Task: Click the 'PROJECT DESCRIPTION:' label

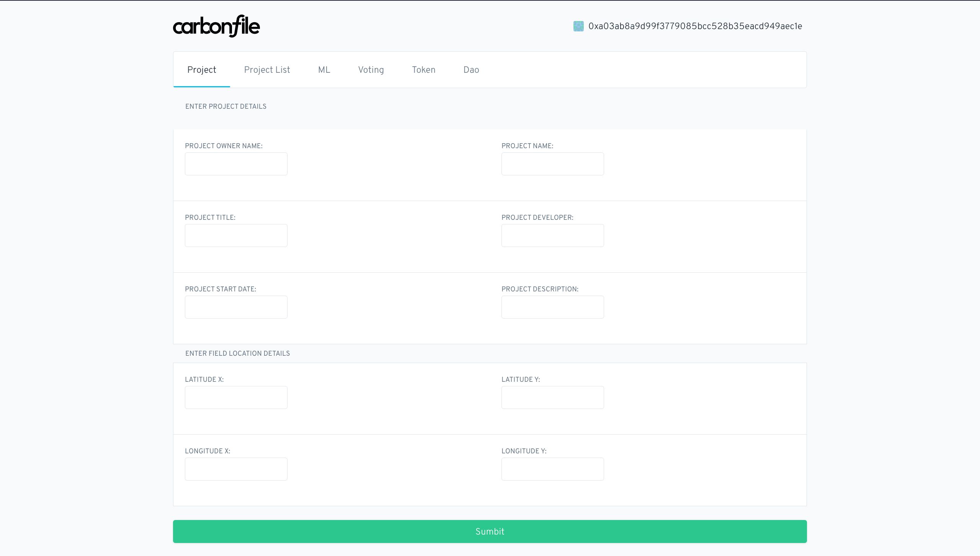Action: [540, 289]
